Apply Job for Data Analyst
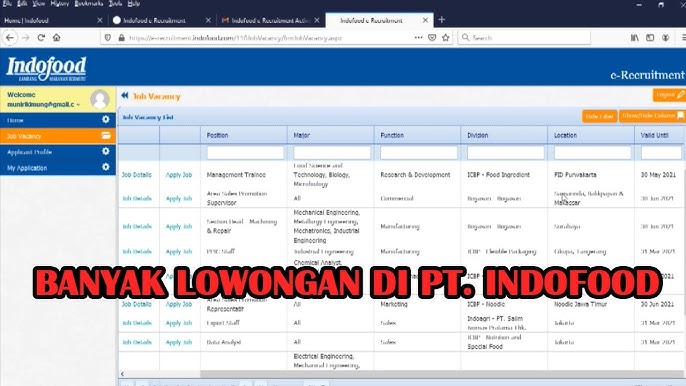 click(178, 342)
